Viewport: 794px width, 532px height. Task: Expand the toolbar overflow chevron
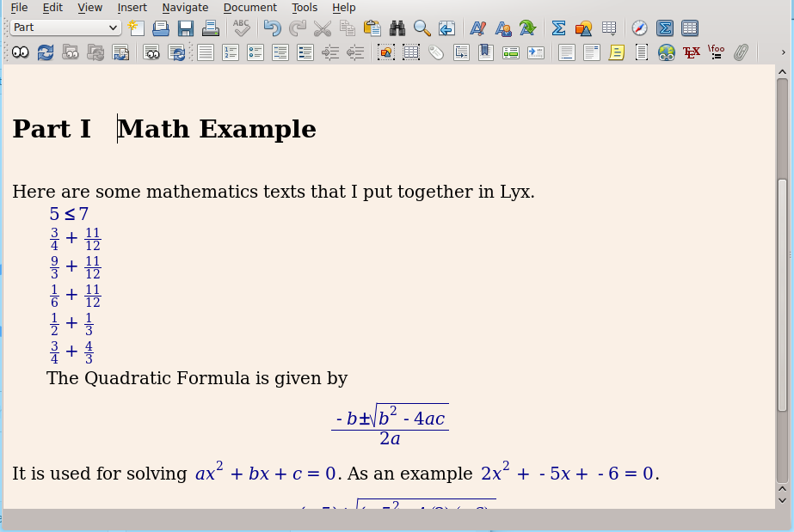783,52
